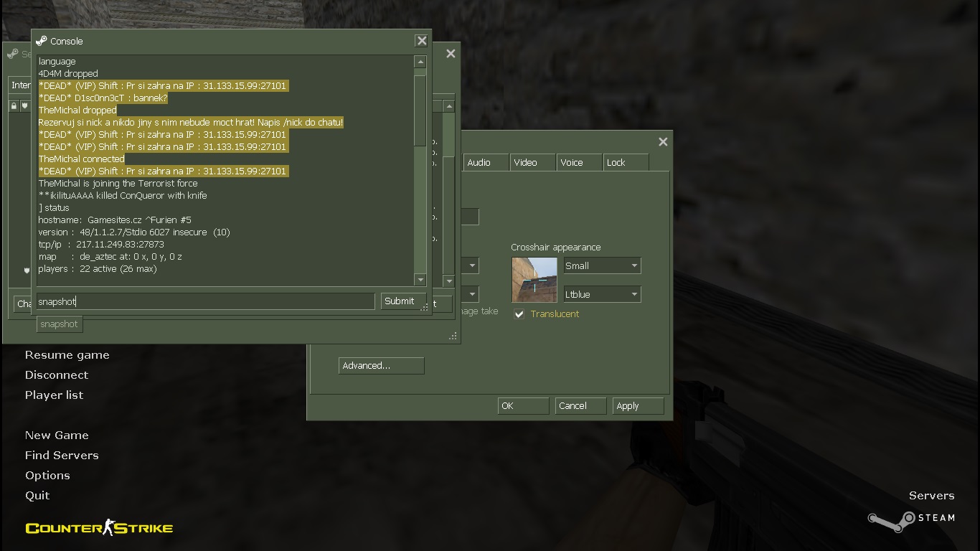Click the console scroll-up arrow
Screen dimensions: 980x551
pyautogui.click(x=420, y=62)
